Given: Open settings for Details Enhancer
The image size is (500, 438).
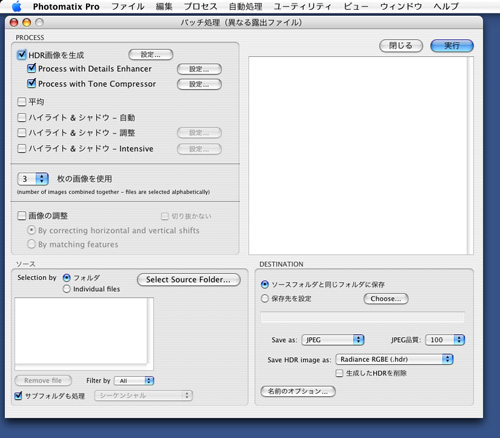Looking at the screenshot, I should 199,69.
